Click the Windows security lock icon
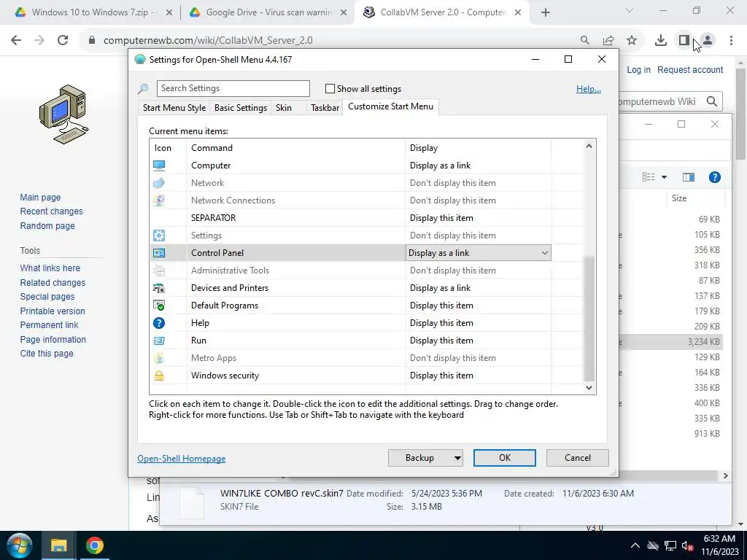Viewport: 747px width, 560px height. coord(158,376)
